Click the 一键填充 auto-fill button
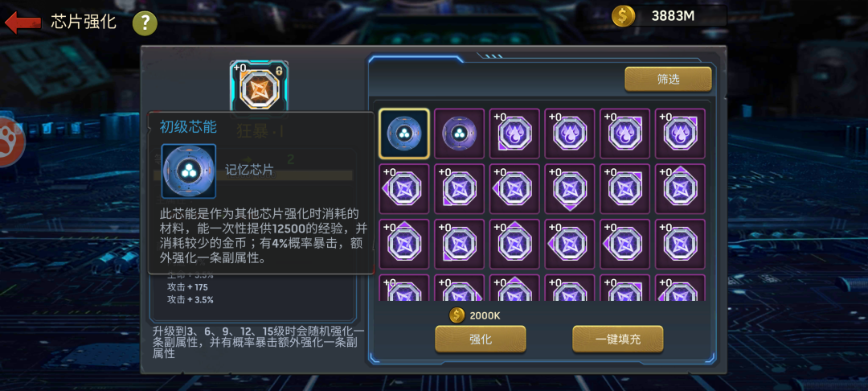Screen dimensions: 868x391 [x=618, y=339]
